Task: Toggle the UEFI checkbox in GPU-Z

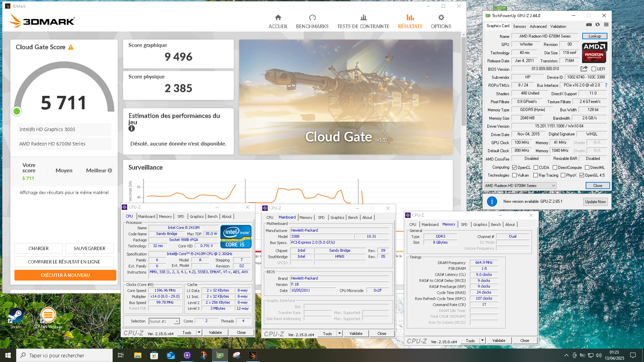Action: (x=594, y=69)
